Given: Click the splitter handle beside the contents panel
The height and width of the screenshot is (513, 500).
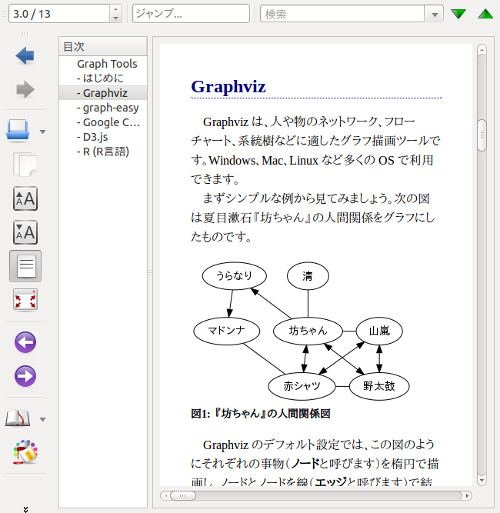Looking at the screenshot, I should 150,273.
